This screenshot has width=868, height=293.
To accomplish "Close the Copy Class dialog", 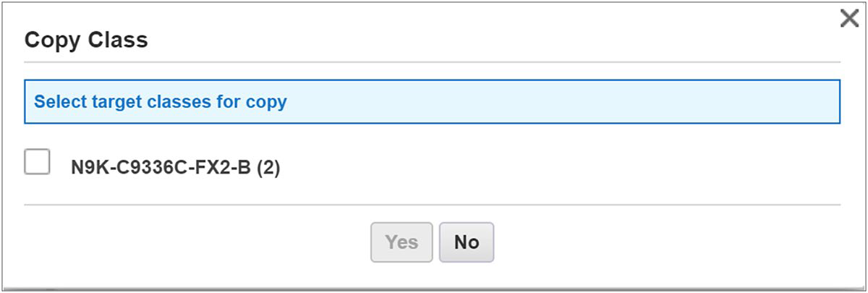I will (x=849, y=19).
